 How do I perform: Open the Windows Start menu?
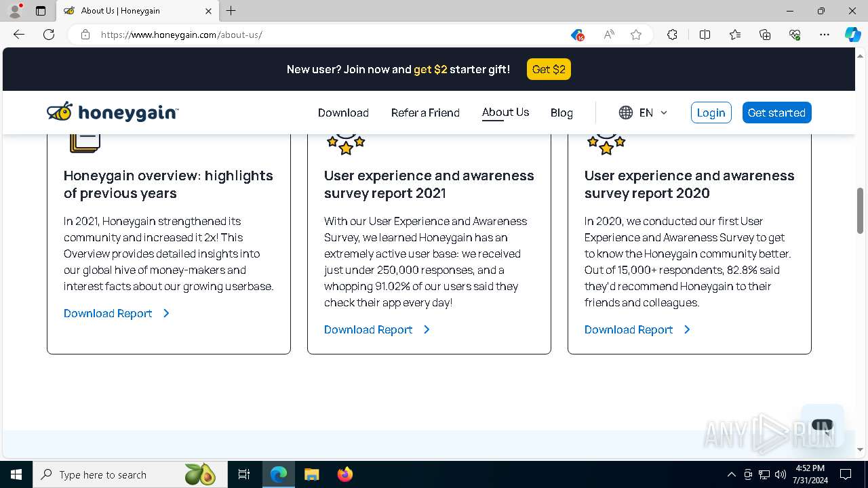pos(16,474)
